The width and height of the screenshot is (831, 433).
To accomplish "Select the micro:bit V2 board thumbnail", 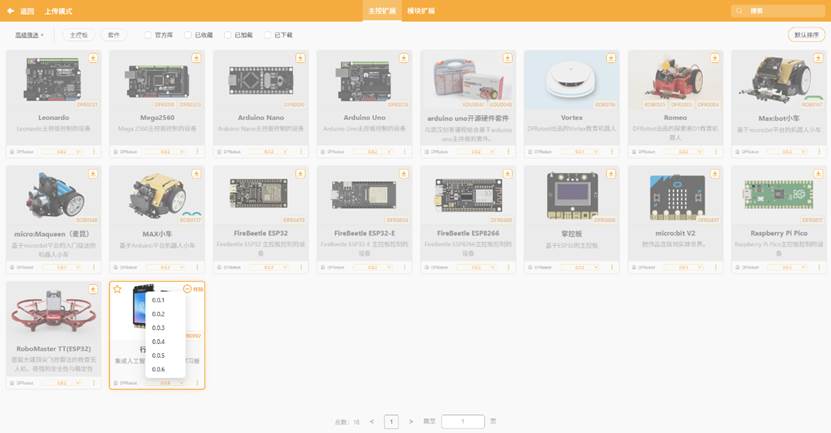I will [670, 196].
